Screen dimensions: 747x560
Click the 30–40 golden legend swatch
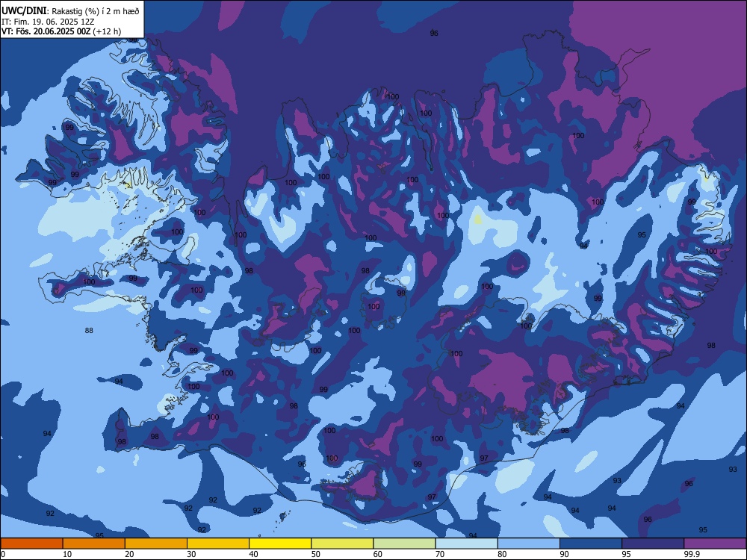[218, 544]
